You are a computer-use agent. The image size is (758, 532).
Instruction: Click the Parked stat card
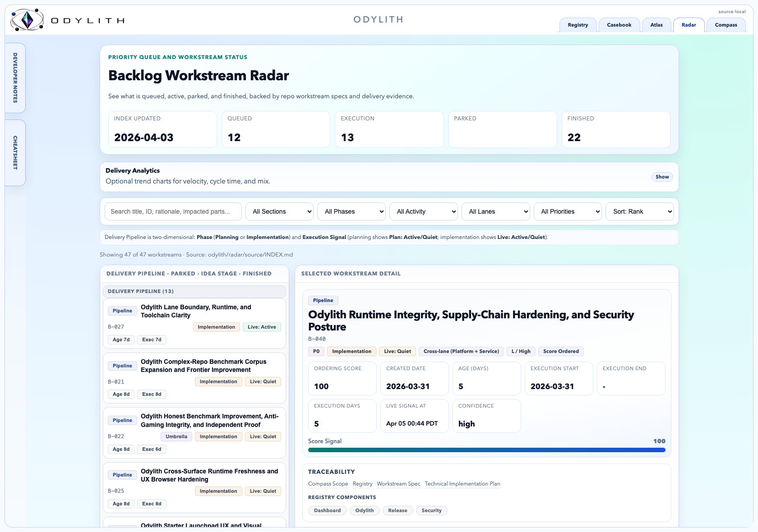click(503, 129)
